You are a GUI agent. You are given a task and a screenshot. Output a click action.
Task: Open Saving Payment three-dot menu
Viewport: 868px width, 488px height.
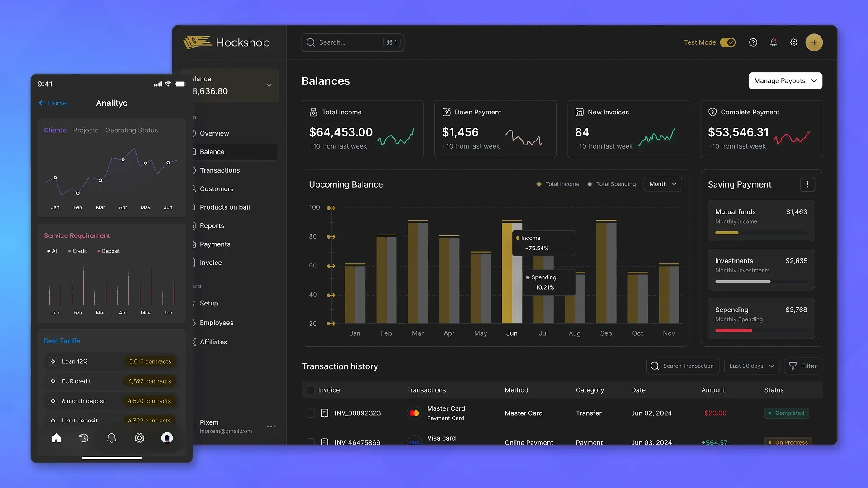[x=807, y=184]
